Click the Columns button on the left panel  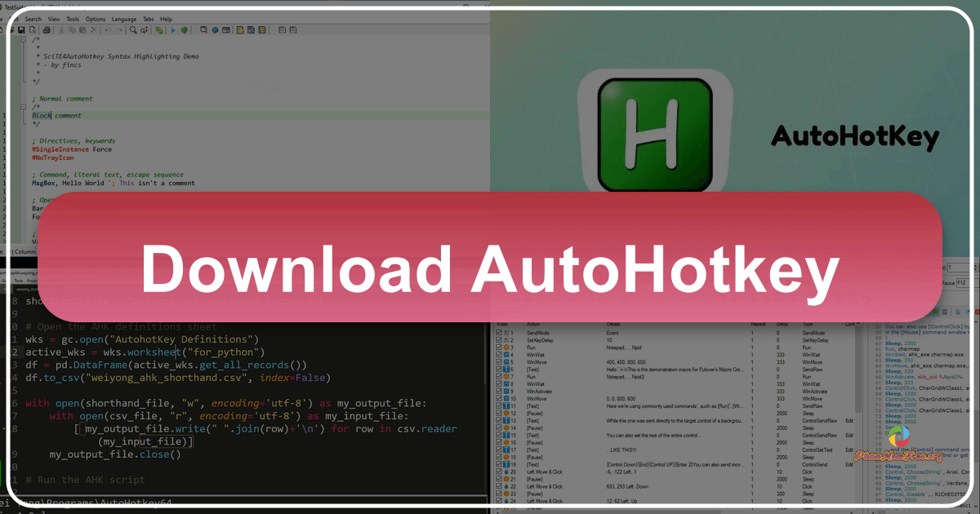click(24, 251)
